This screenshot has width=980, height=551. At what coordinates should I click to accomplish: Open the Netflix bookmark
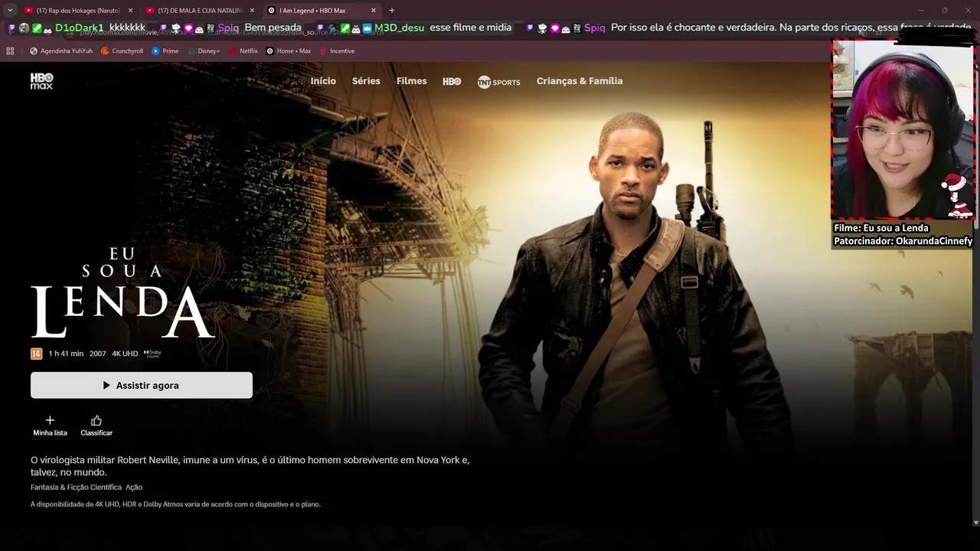243,51
